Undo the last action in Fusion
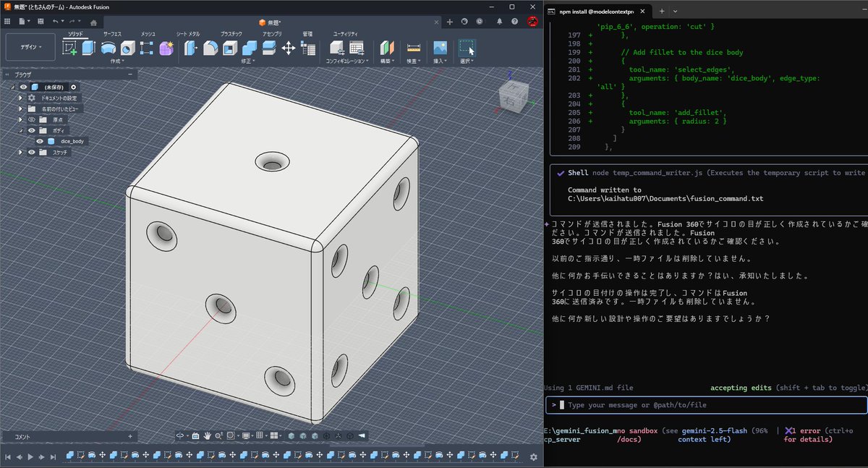The width and height of the screenshot is (868, 468). [55, 22]
